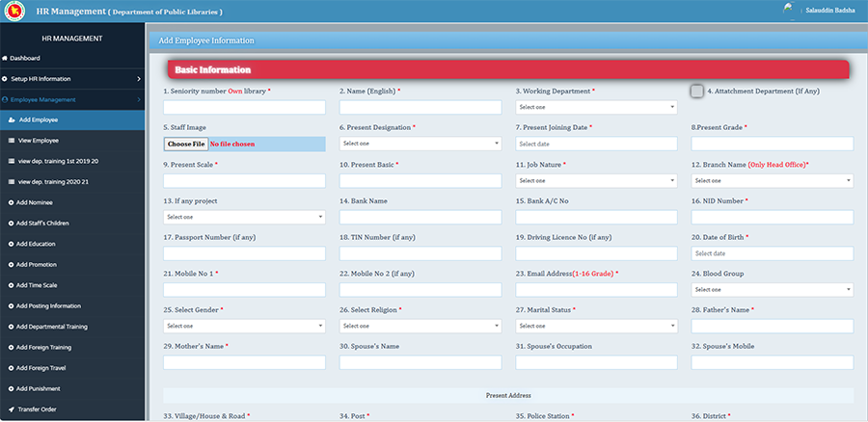Click the View Employee list icon
Screen dimensions: 868x422
(12, 141)
